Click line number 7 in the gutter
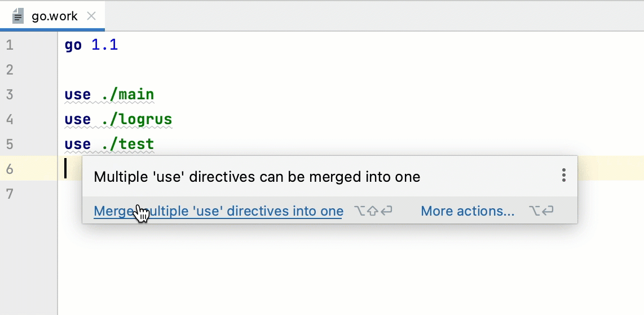Image resolution: width=644 pixels, height=315 pixels. (x=9, y=194)
